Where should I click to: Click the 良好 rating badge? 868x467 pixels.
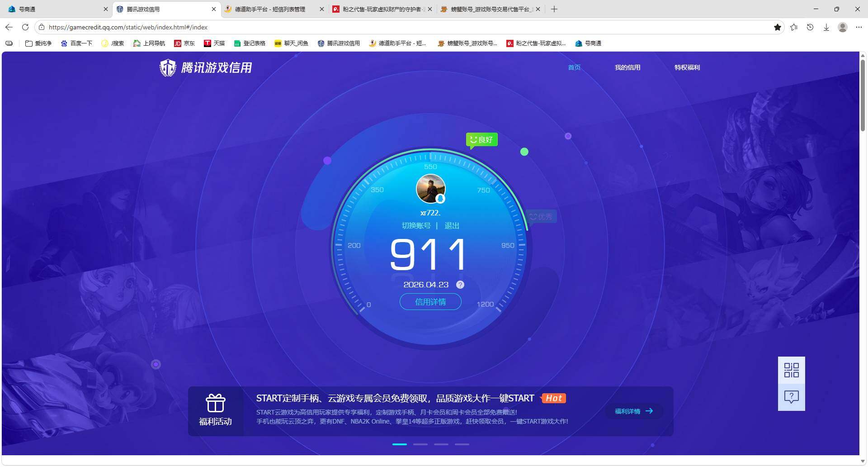point(481,139)
